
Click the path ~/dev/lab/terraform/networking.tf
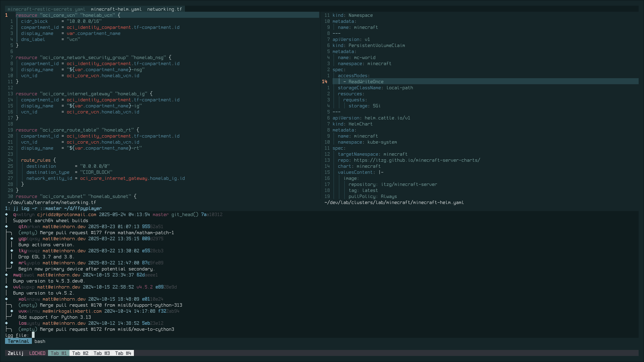(51, 202)
